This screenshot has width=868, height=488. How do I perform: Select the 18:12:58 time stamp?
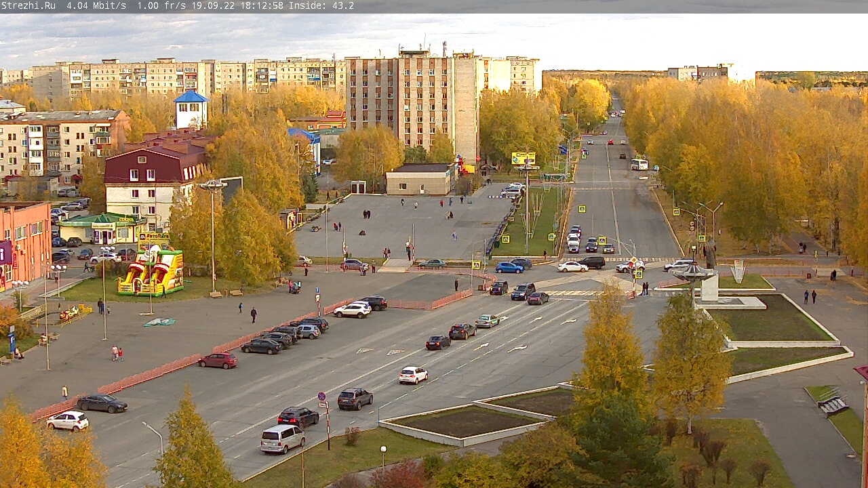262,5
